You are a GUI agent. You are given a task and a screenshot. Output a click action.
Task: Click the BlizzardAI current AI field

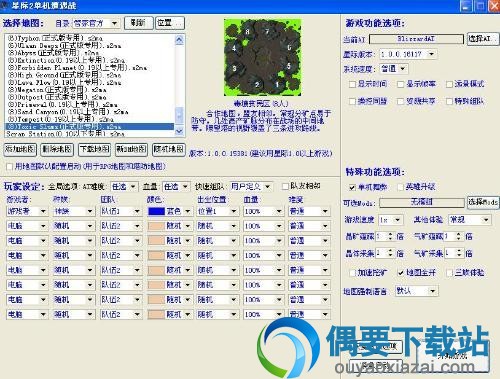point(416,39)
